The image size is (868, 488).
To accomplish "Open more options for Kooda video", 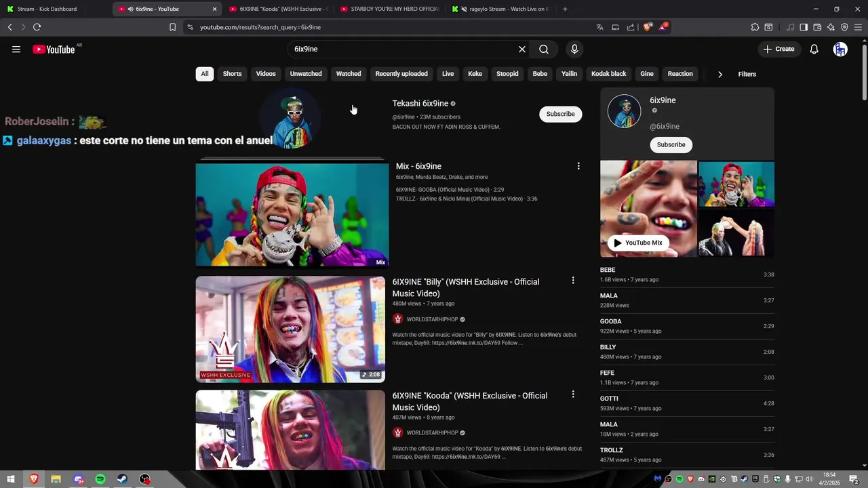I will [x=573, y=394].
